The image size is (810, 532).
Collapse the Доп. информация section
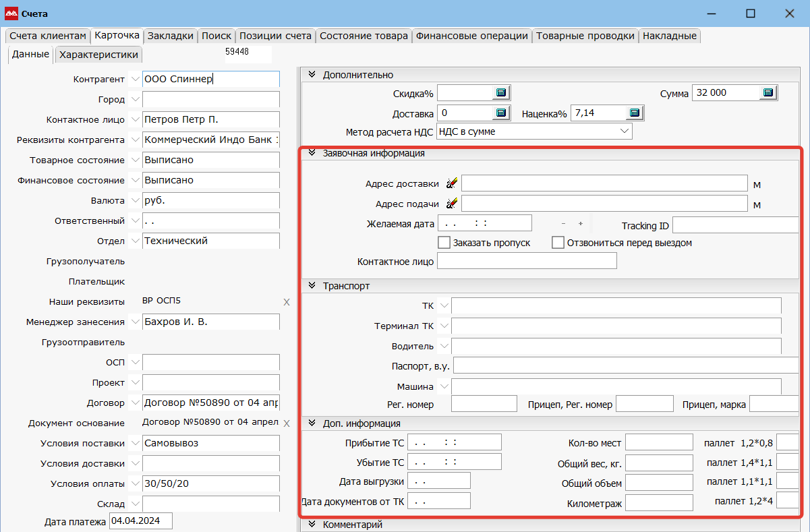click(x=312, y=423)
